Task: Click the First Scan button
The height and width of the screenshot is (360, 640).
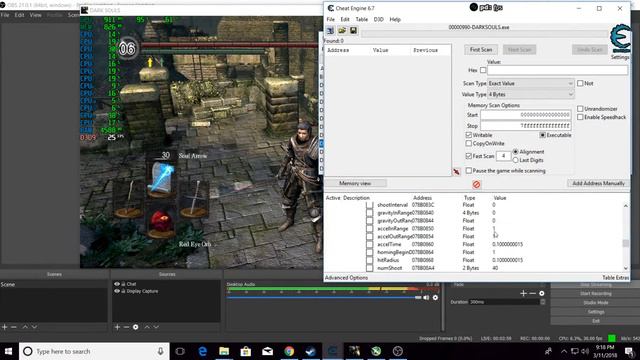Action: pos(481,50)
